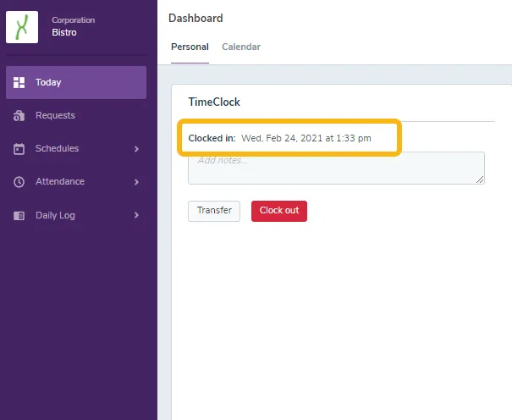This screenshot has width=512, height=420.
Task: Select Schedules in the sidebar
Action: tap(76, 148)
